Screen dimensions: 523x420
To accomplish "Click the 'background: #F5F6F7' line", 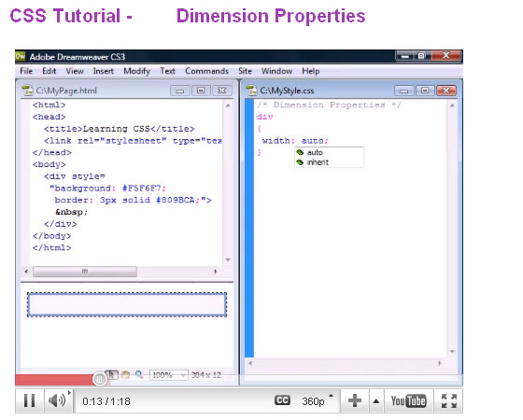I will (107, 189).
